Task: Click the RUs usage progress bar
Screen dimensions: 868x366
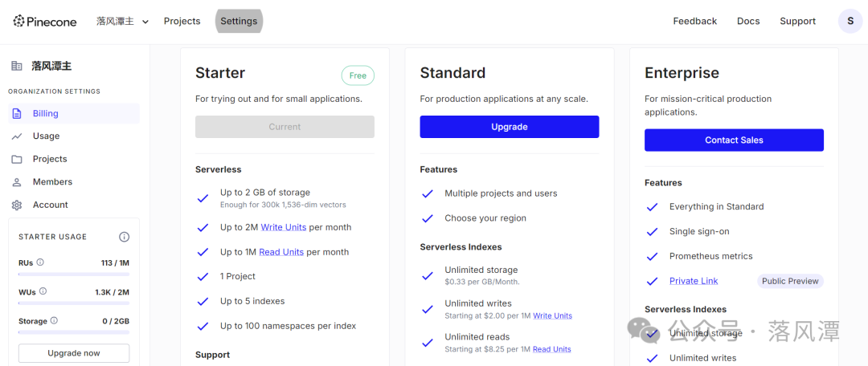Action: (74, 274)
